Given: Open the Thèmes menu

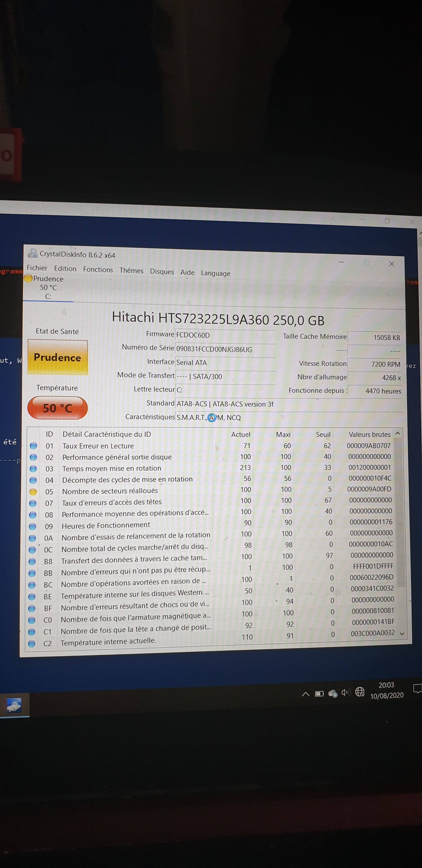Looking at the screenshot, I should click(131, 271).
